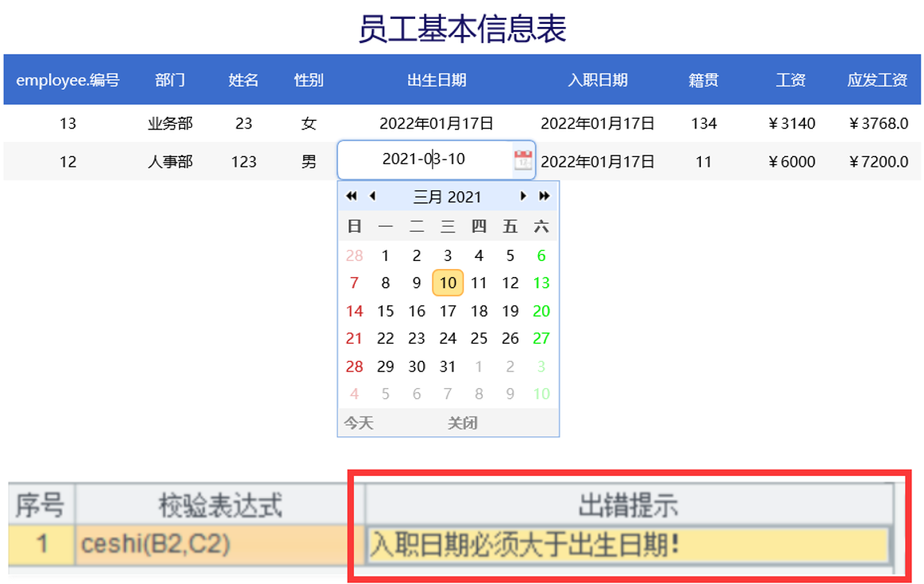Viewport: 924px width, 584px height.
Task: Click the 工资 column header
Action: point(791,79)
